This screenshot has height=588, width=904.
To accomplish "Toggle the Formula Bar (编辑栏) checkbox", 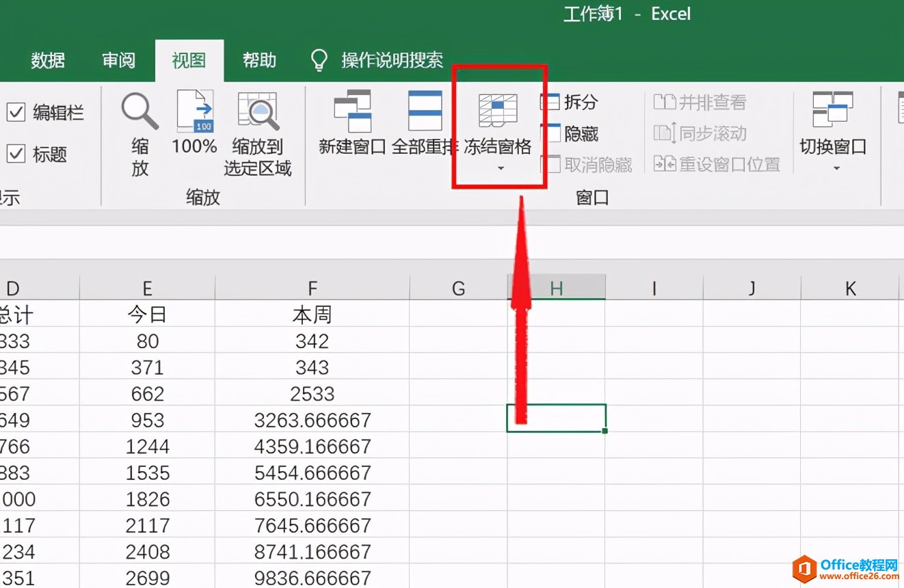I will (16, 112).
